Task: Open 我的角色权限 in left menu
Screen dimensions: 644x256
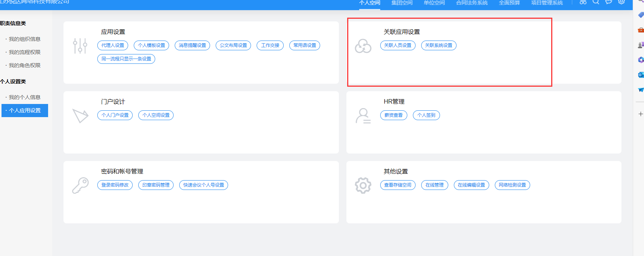Action: tap(24, 65)
